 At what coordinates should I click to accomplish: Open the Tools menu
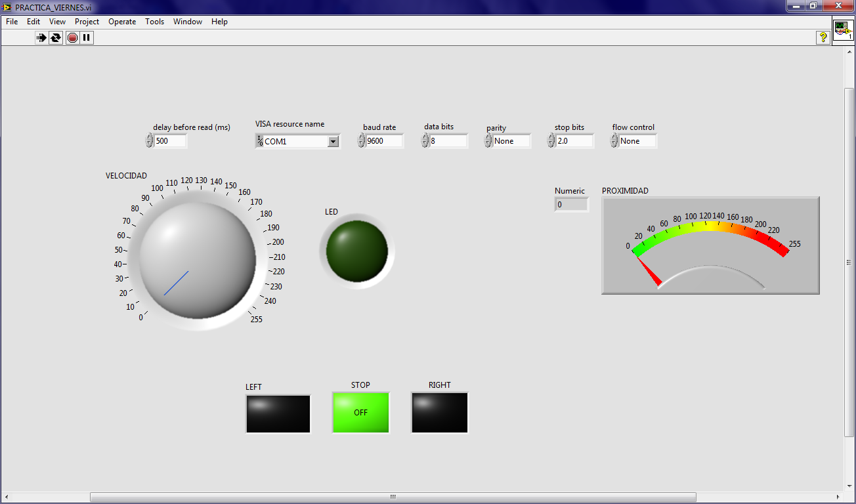tap(154, 22)
